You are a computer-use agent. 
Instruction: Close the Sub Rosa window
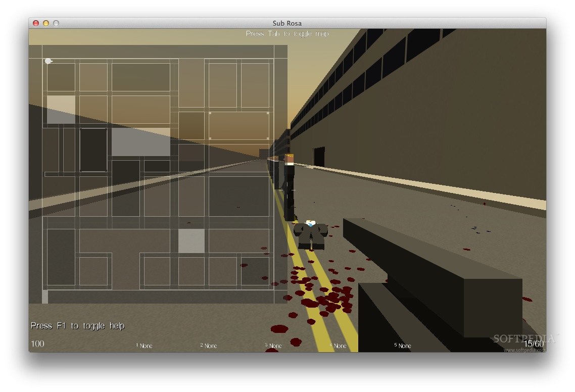[36, 23]
